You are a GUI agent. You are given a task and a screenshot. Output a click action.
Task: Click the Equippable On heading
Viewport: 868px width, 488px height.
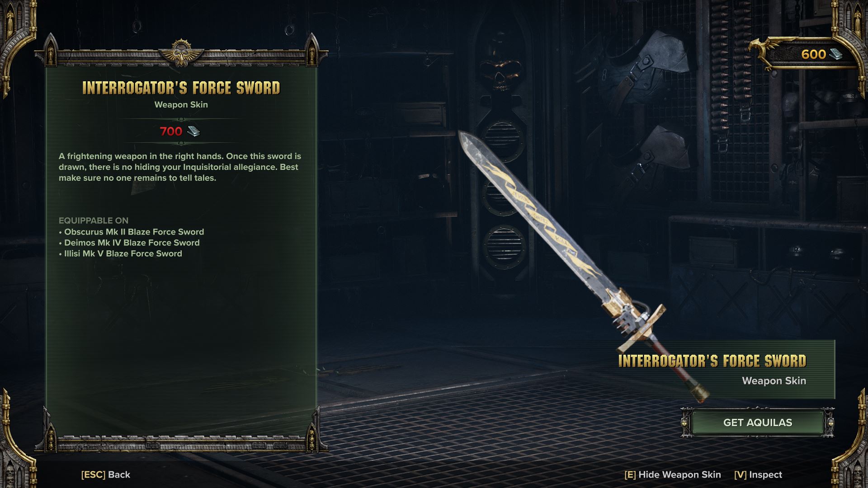(x=94, y=221)
